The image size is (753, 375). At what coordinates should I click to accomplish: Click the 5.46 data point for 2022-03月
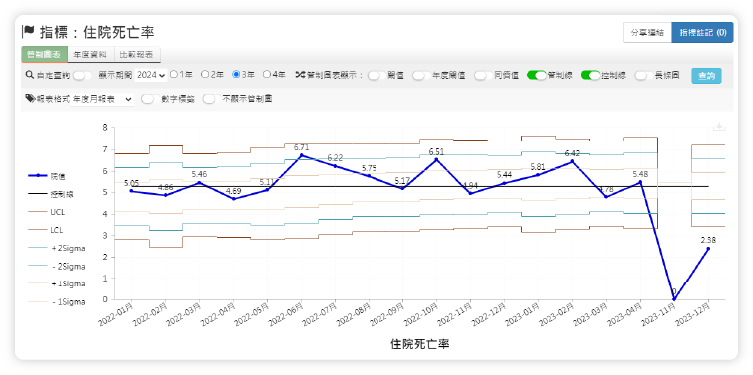[x=199, y=182]
